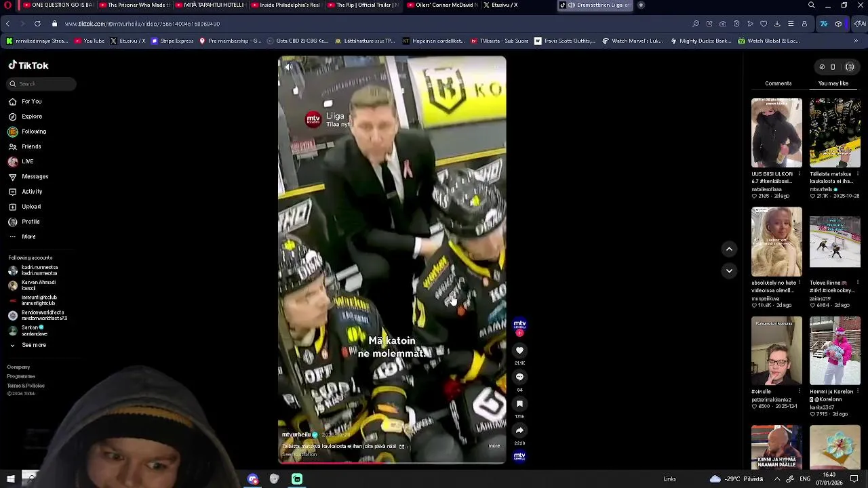Go back in browser history

click(x=7, y=24)
